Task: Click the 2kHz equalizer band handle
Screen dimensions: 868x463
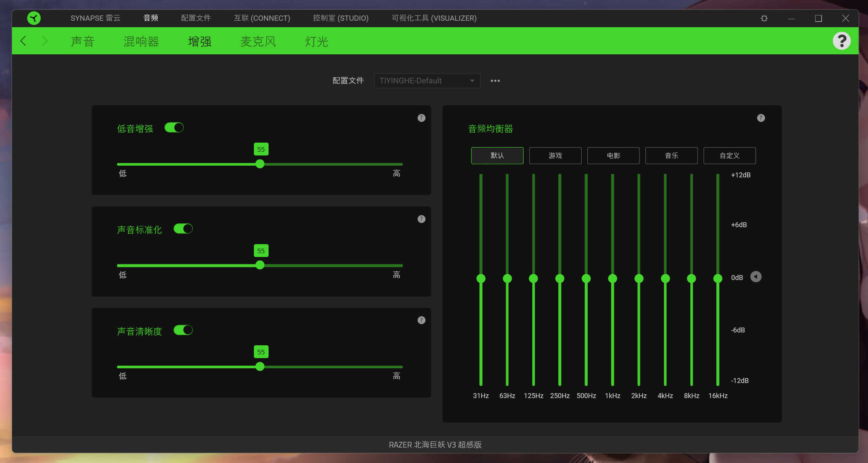Action: pos(639,278)
